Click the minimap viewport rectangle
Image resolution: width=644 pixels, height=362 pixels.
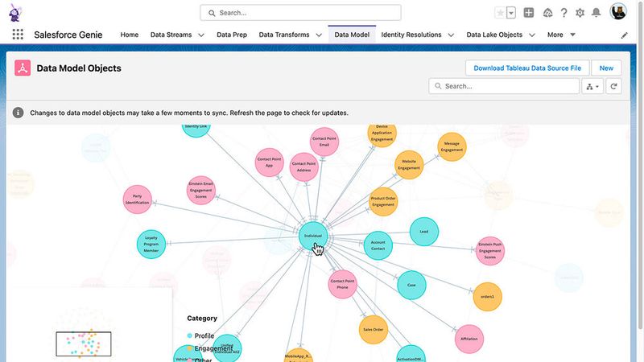[x=84, y=344]
